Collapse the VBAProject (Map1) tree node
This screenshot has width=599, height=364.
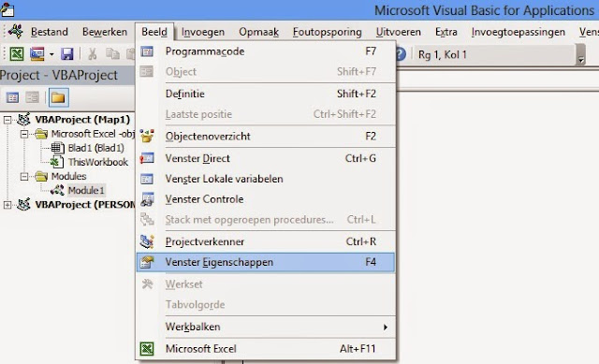pyautogui.click(x=7, y=120)
